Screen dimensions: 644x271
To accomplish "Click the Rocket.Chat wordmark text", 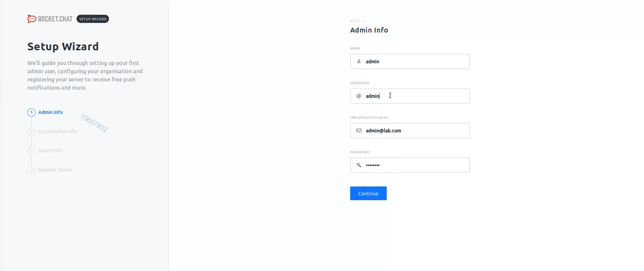I will [x=55, y=19].
